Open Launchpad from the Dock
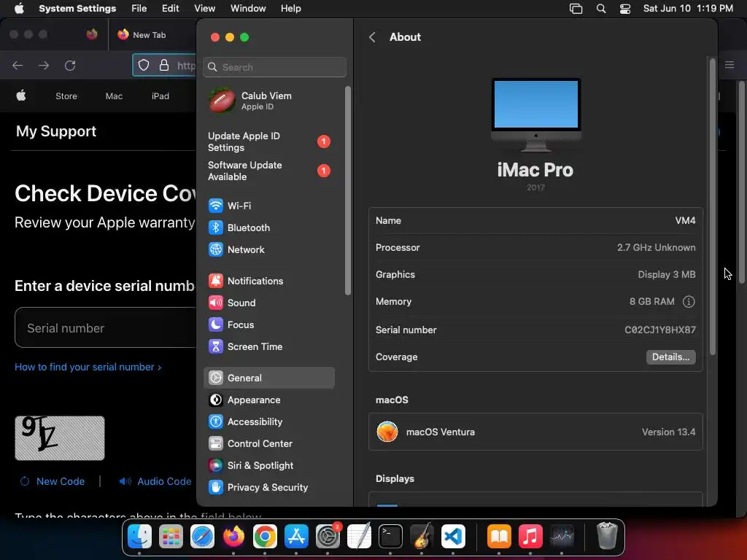 [171, 537]
